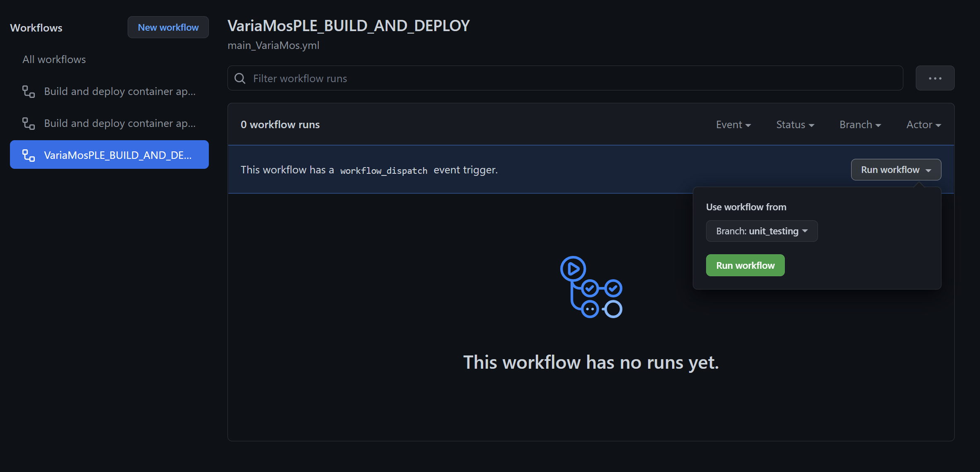The width and height of the screenshot is (980, 472).
Task: Click the VariaMosPLE workflow icon in the sidebar
Action: coord(29,156)
